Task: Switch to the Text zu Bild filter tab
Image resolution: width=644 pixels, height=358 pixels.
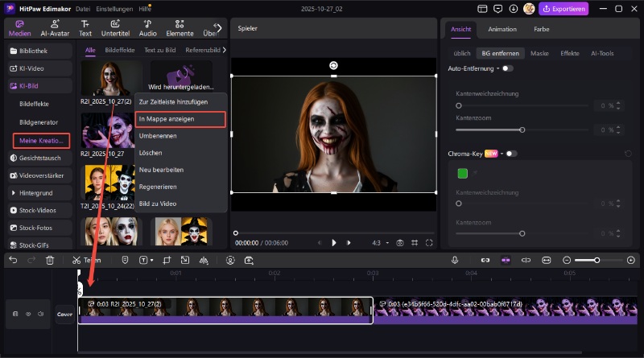Action: coord(159,50)
